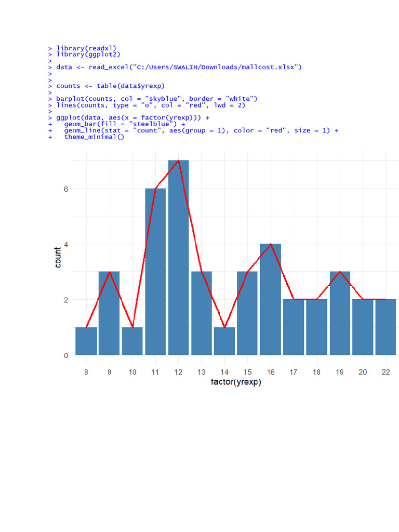Click the bar above x label 15

click(x=247, y=313)
